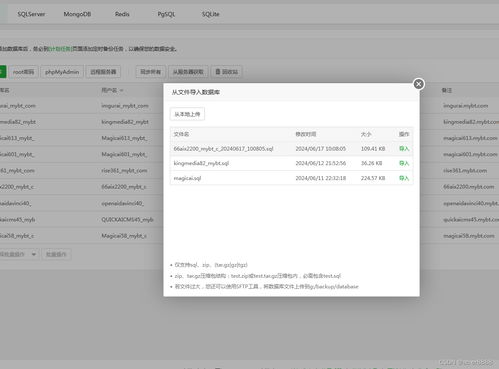Import magicai.sql via its 导入 link
499x369 pixels.
click(404, 178)
